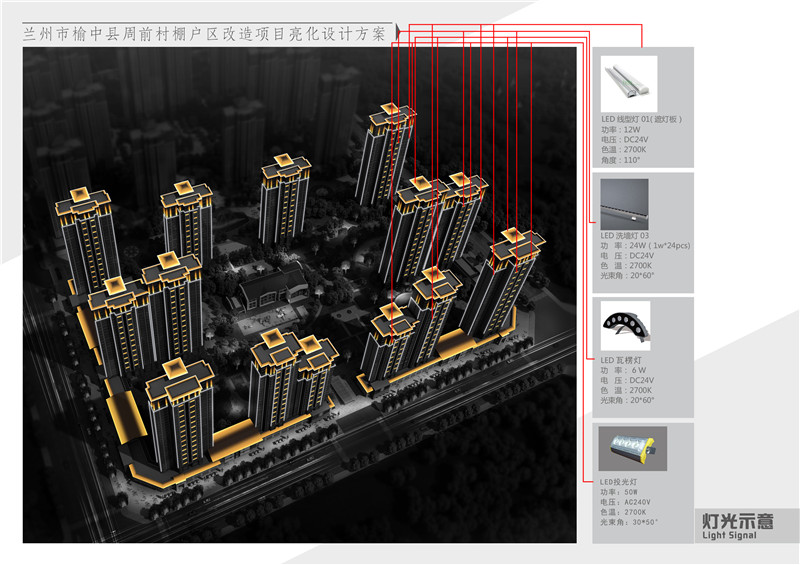Click the linear light's 110° angle spec line
The height and width of the screenshot is (565, 800).
tap(620, 159)
